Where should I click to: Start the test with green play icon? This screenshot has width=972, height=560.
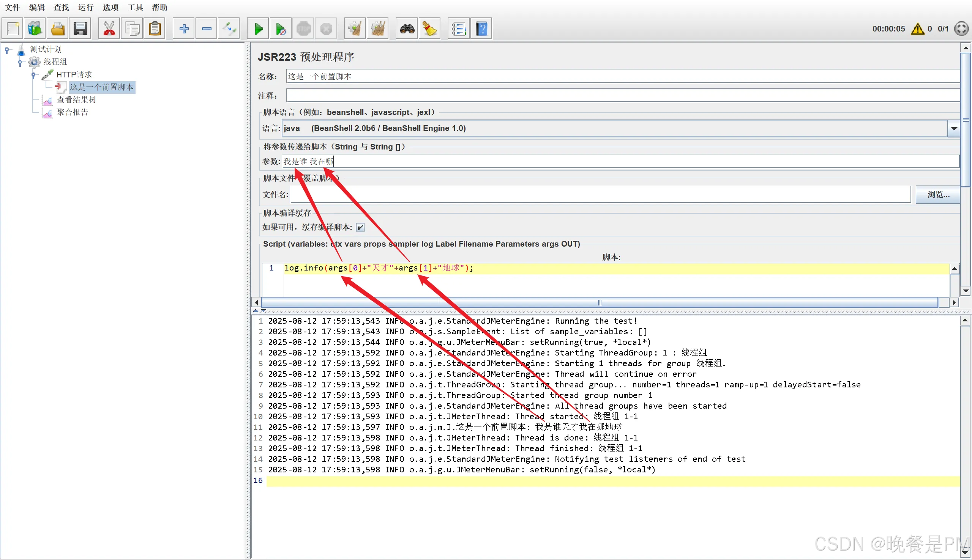pyautogui.click(x=259, y=29)
